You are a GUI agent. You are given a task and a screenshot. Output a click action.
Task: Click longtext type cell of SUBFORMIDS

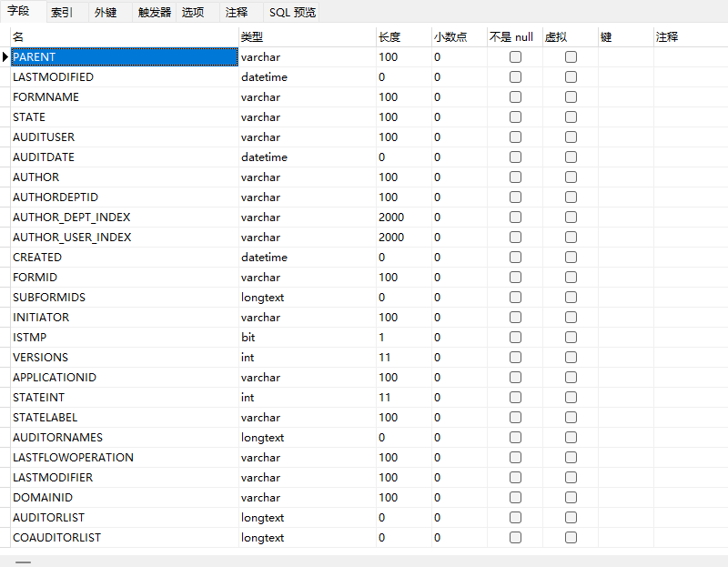(308, 298)
